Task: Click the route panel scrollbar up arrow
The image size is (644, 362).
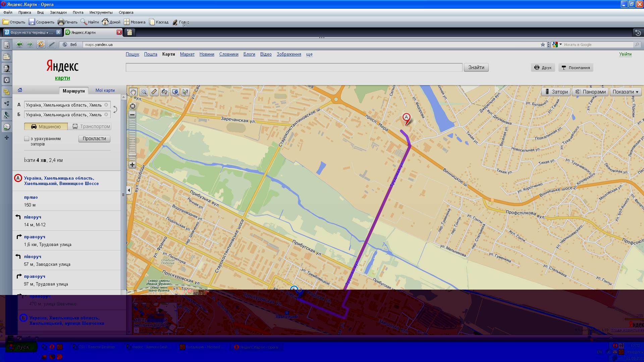Action: (x=123, y=97)
